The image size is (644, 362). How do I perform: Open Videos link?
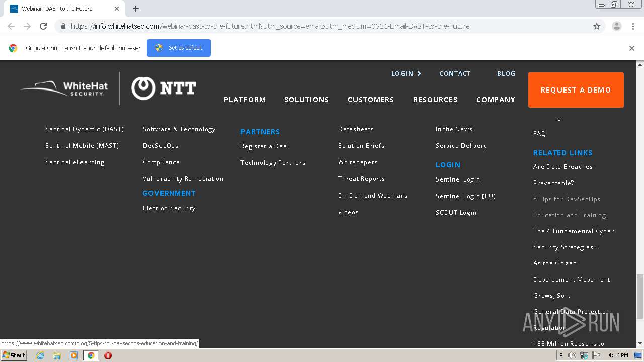pos(348,212)
